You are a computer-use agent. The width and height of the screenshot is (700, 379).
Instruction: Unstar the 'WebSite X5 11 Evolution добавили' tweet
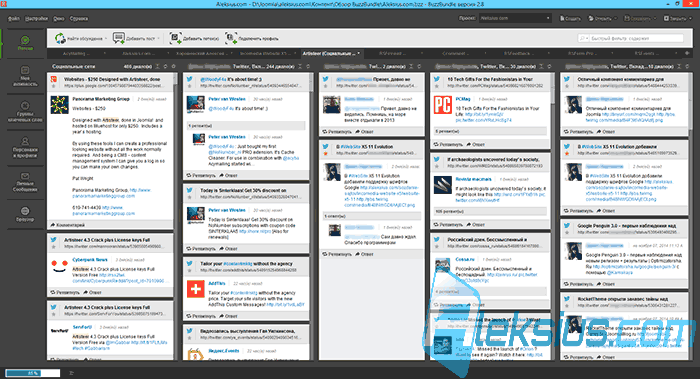(x=567, y=154)
